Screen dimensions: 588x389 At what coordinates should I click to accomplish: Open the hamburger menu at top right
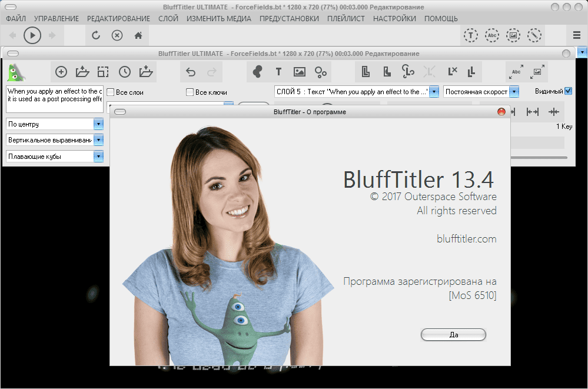pos(577,35)
